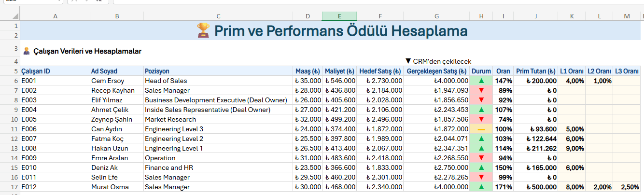The width and height of the screenshot is (644, 195).
Task: Select the column C header
Action: coord(218,16)
